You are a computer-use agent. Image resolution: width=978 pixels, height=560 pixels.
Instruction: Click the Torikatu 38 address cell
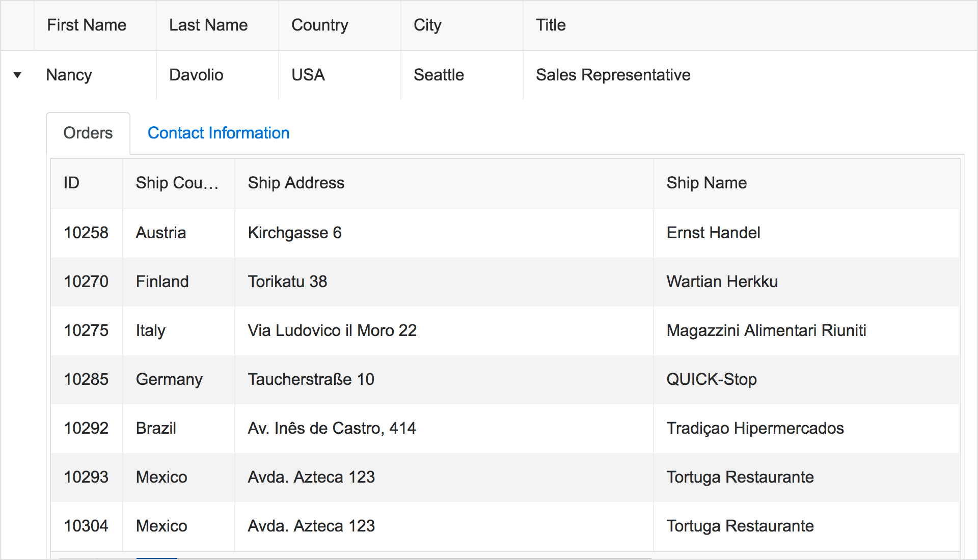pos(287,282)
